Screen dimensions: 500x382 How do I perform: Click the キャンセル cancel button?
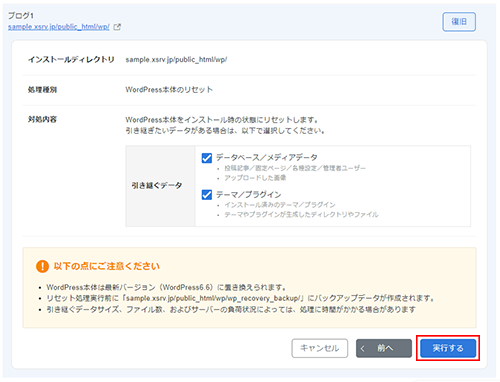[x=320, y=348]
